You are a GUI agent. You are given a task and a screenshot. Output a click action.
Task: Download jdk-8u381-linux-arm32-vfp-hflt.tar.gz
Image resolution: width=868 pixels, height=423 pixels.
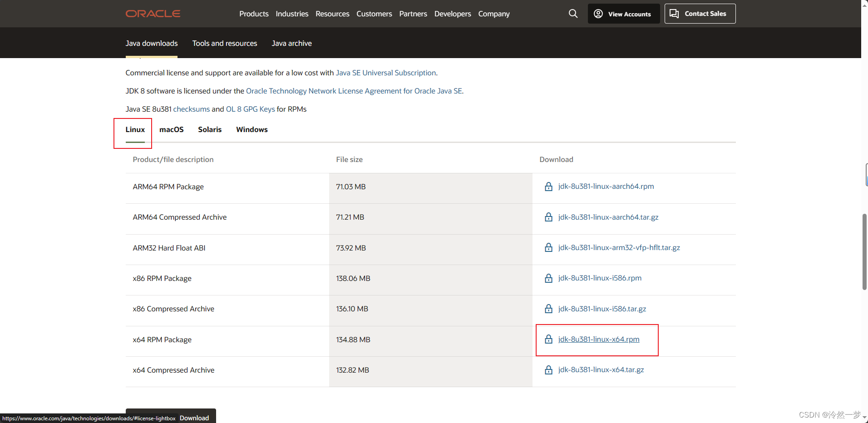pyautogui.click(x=619, y=247)
